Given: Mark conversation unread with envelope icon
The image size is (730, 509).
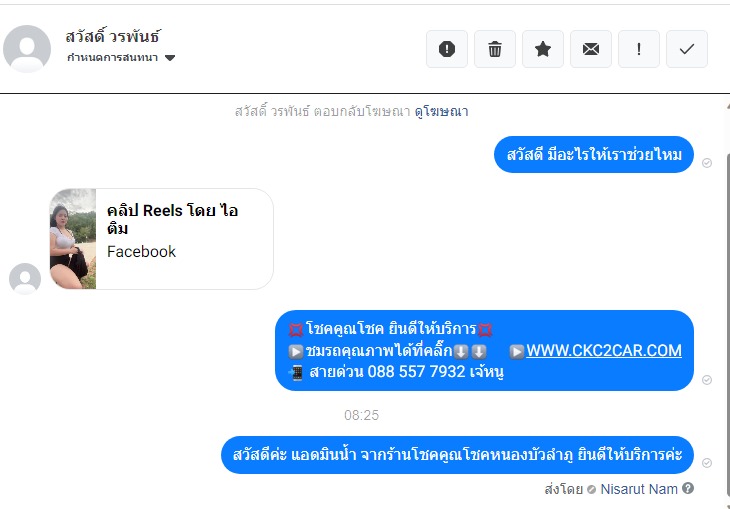Looking at the screenshot, I should (x=590, y=49).
